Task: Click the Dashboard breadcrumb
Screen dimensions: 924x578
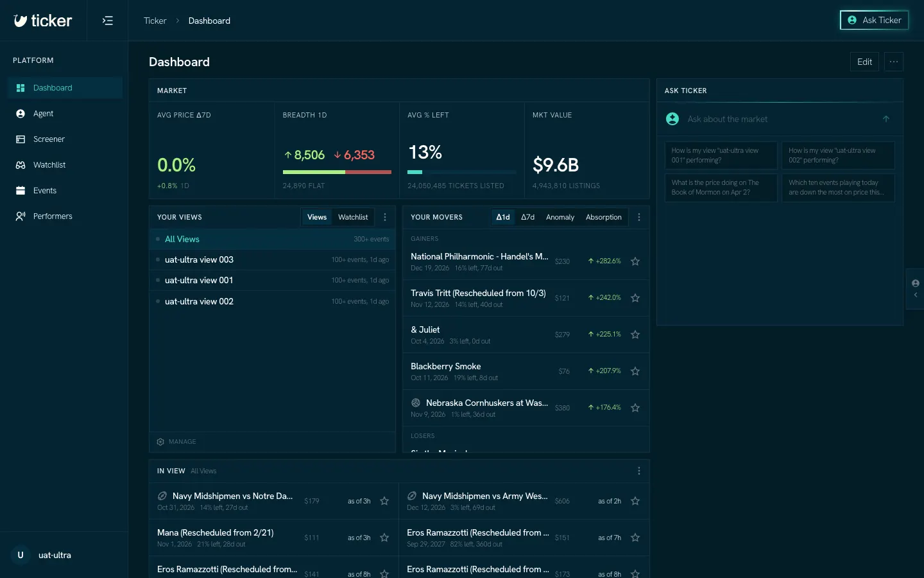Action: coord(209,21)
